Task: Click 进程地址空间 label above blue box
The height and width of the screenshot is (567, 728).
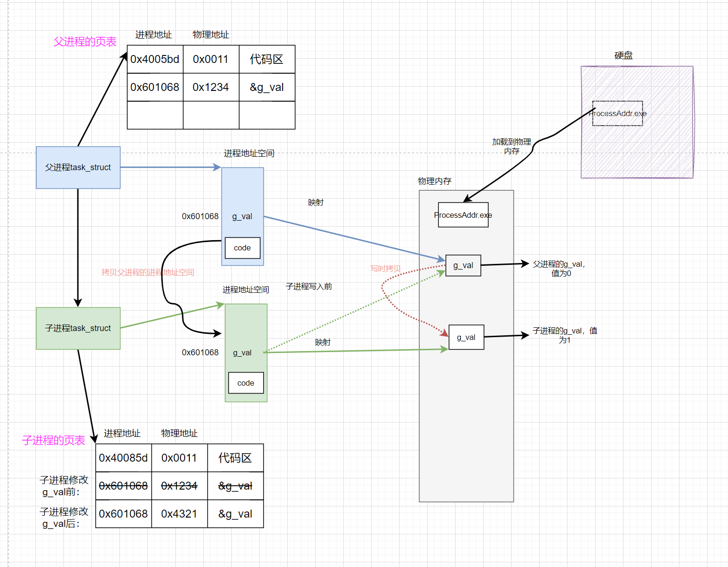Action: tap(249, 153)
